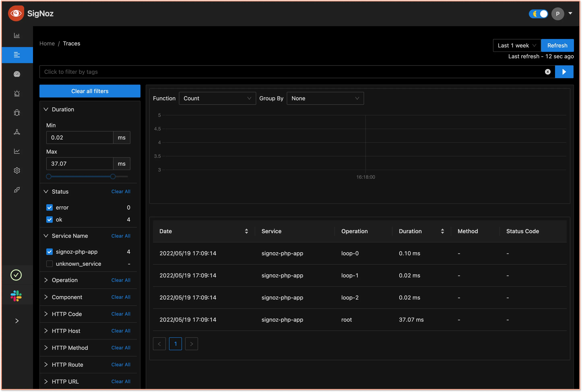
Task: Open the bar-chart Metrics sidebar icon
Action: (17, 36)
